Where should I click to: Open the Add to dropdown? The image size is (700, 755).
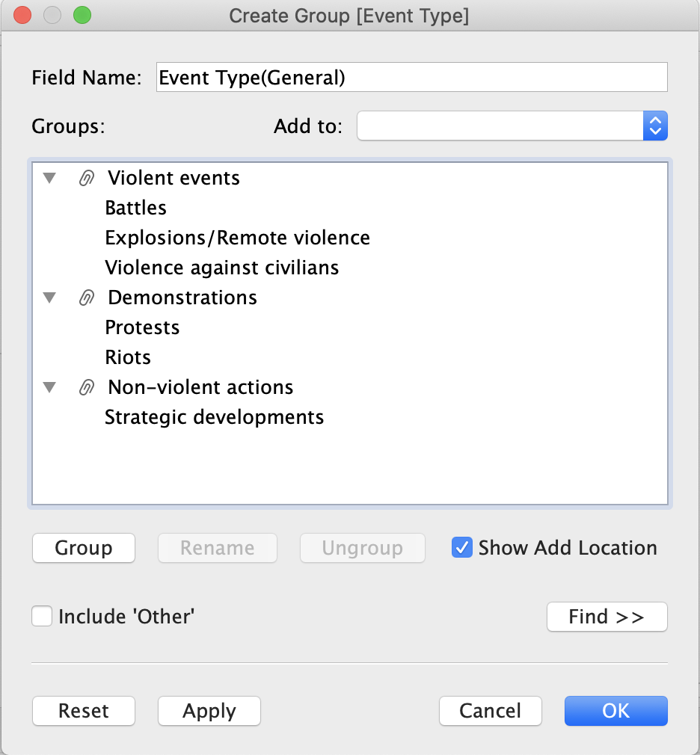tap(512, 126)
